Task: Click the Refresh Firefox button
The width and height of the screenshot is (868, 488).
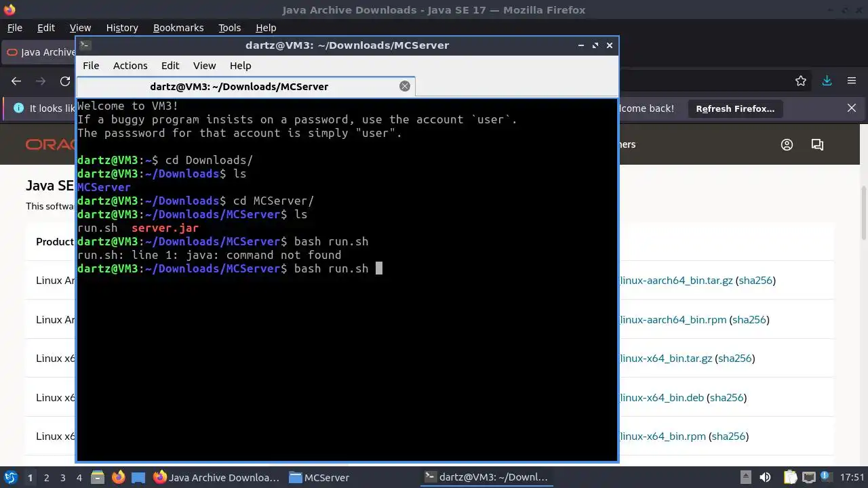Action: click(735, 108)
